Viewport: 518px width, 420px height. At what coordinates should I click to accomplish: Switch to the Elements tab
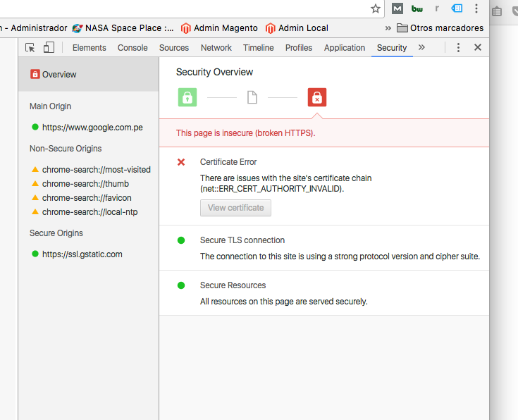click(x=90, y=48)
